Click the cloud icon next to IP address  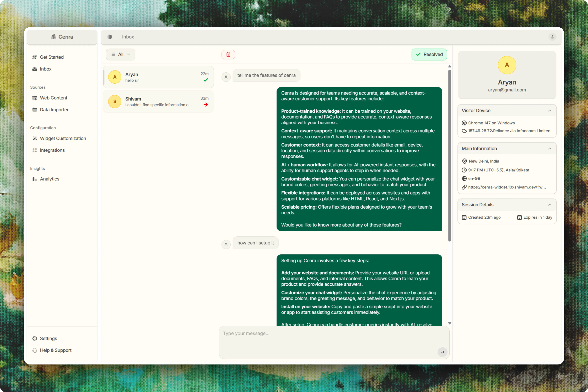point(464,131)
